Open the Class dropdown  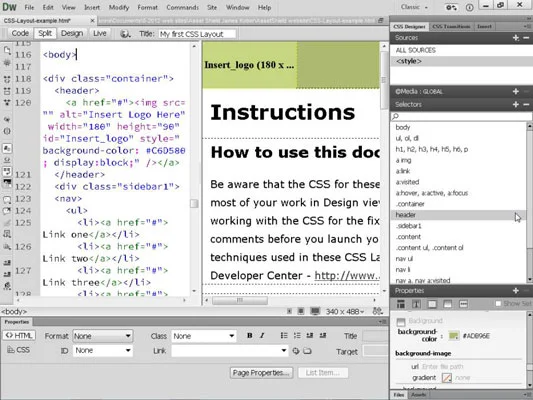click(204, 336)
